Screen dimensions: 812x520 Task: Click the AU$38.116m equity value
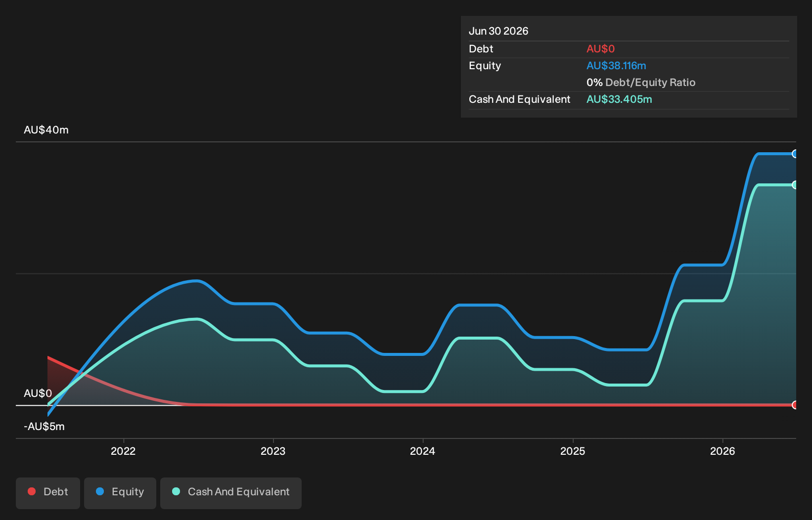click(616, 66)
